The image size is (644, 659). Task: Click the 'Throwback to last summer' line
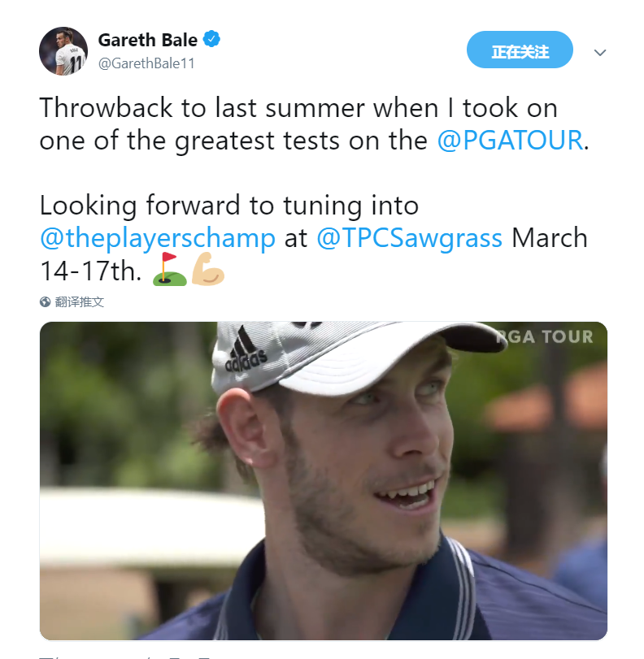[x=298, y=107]
